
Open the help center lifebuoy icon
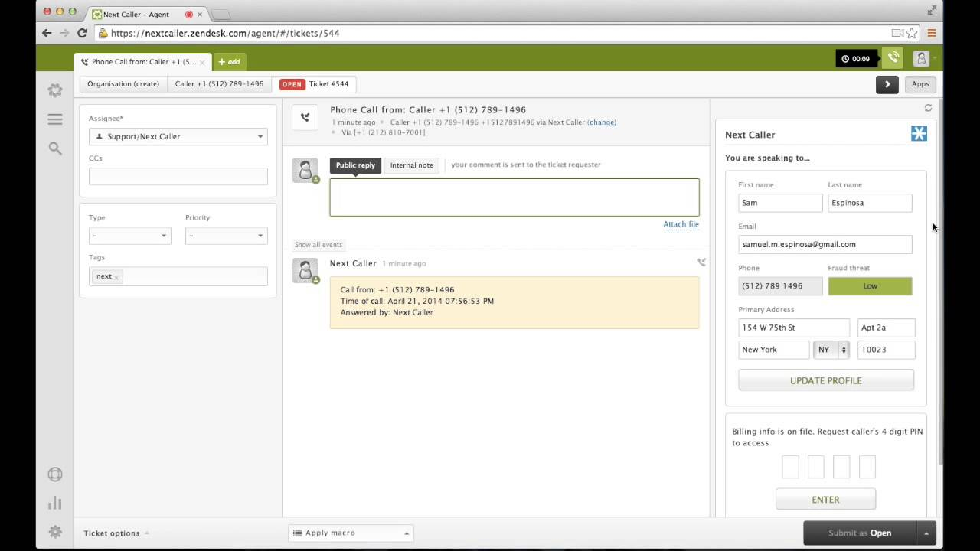pyautogui.click(x=55, y=474)
